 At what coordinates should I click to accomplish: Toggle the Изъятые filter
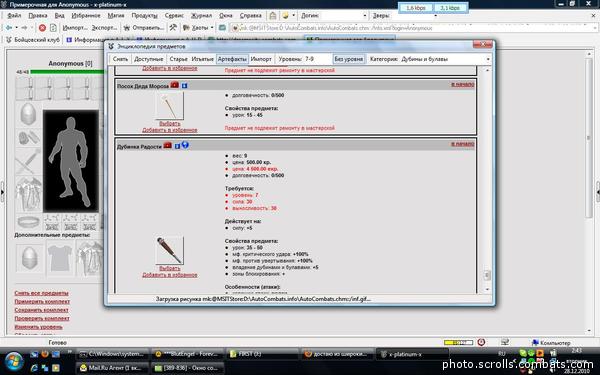coord(202,59)
